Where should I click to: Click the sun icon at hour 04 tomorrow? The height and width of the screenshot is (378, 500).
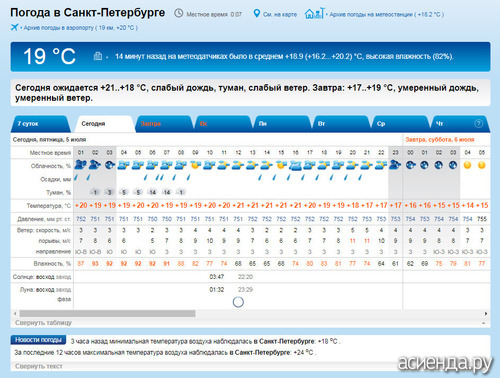pos(467,165)
